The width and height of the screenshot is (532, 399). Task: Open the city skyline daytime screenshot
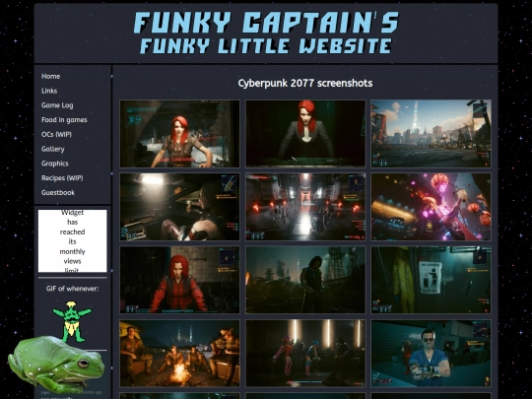(x=431, y=133)
